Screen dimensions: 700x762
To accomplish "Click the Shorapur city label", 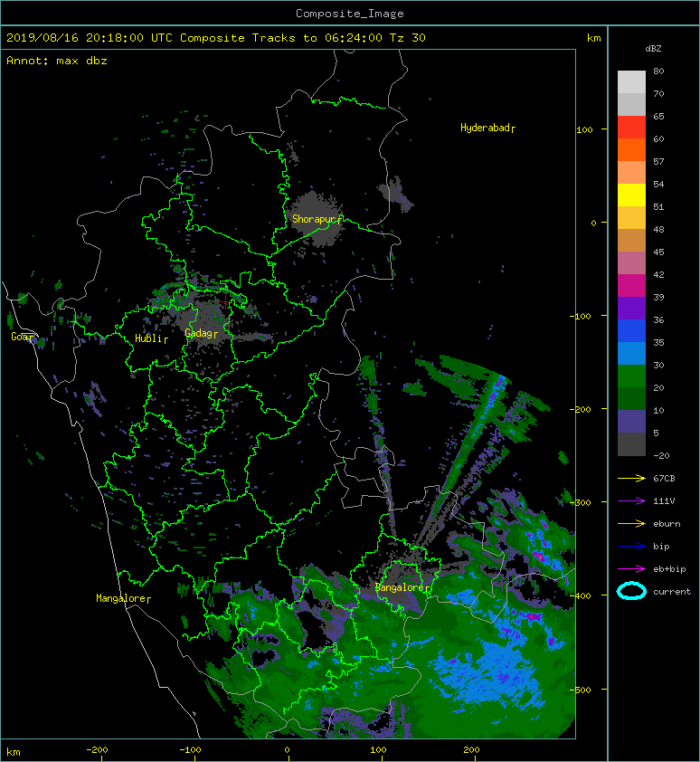I will pyautogui.click(x=317, y=219).
